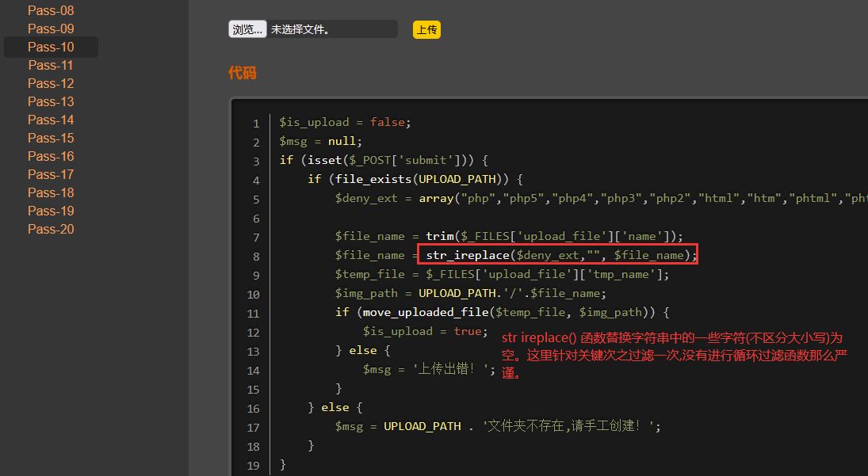This screenshot has width=868, height=476.
Task: Click code line 1 $is_upload = false
Action: tap(346, 122)
